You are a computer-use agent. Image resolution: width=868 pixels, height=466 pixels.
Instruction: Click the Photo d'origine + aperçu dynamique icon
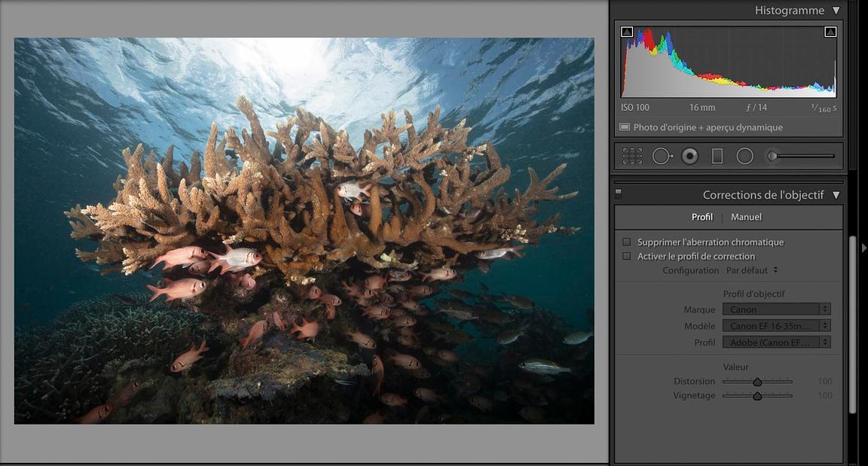[x=625, y=127]
